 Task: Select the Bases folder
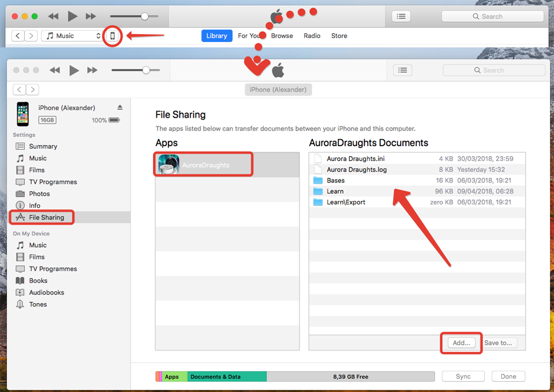417,181
